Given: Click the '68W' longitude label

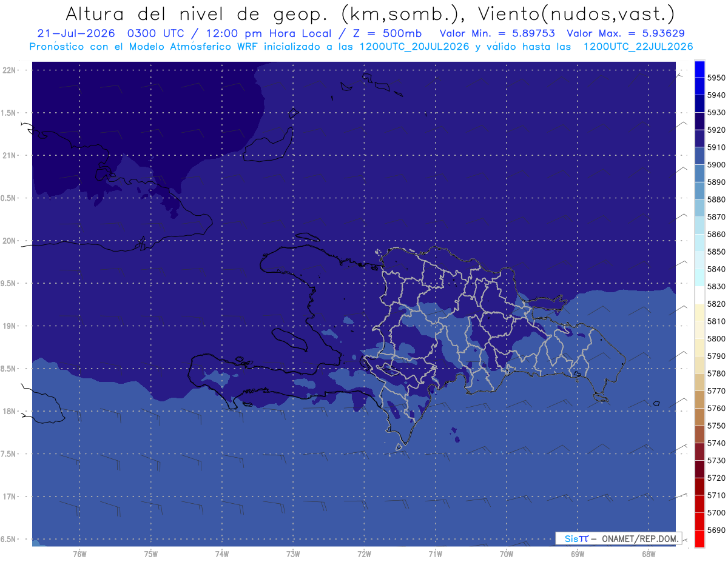Looking at the screenshot, I should pyautogui.click(x=649, y=554).
